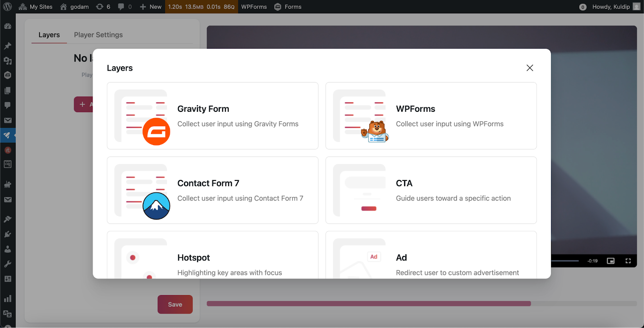Click the Gravity Forms orange logo icon
The width and height of the screenshot is (644, 328).
156,132
